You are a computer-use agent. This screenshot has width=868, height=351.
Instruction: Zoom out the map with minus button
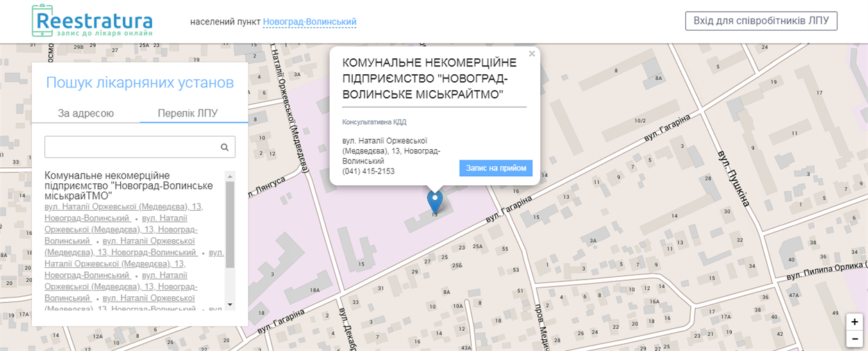point(855,339)
